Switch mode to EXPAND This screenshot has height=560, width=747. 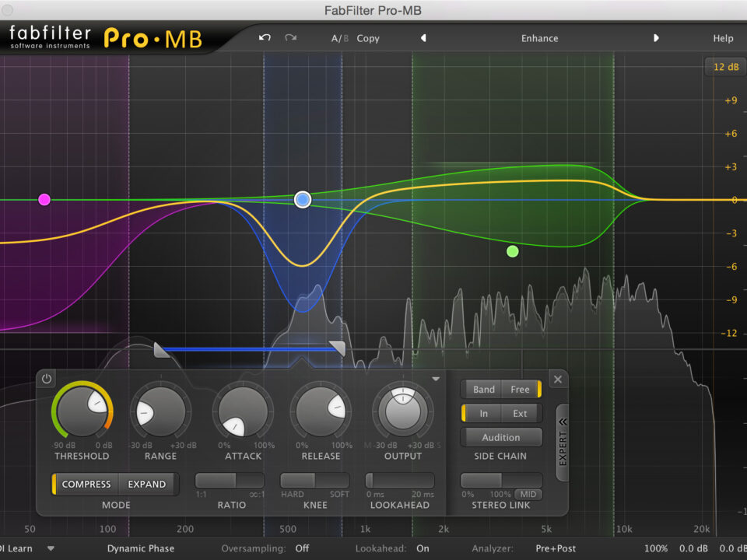(147, 484)
